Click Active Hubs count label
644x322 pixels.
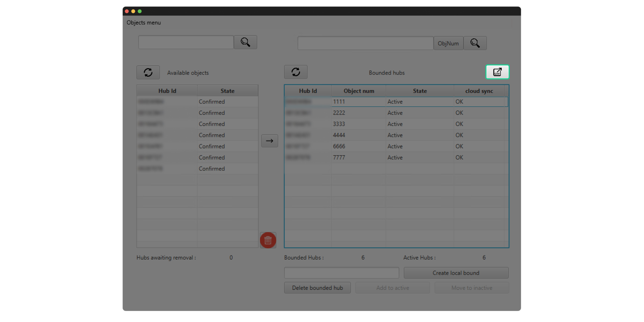tap(419, 257)
